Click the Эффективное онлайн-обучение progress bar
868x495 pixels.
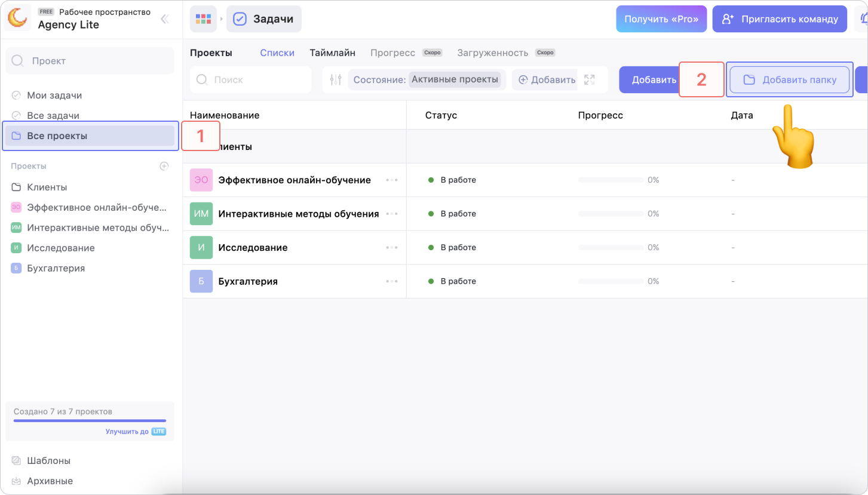click(x=611, y=180)
